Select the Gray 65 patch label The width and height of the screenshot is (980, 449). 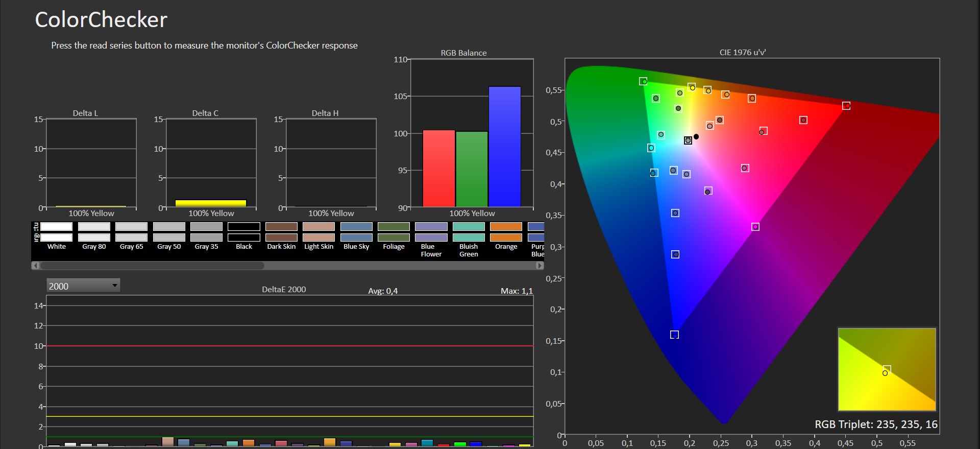click(132, 247)
